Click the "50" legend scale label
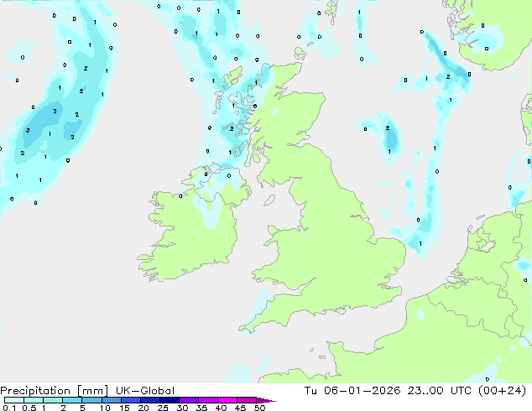 click(259, 408)
